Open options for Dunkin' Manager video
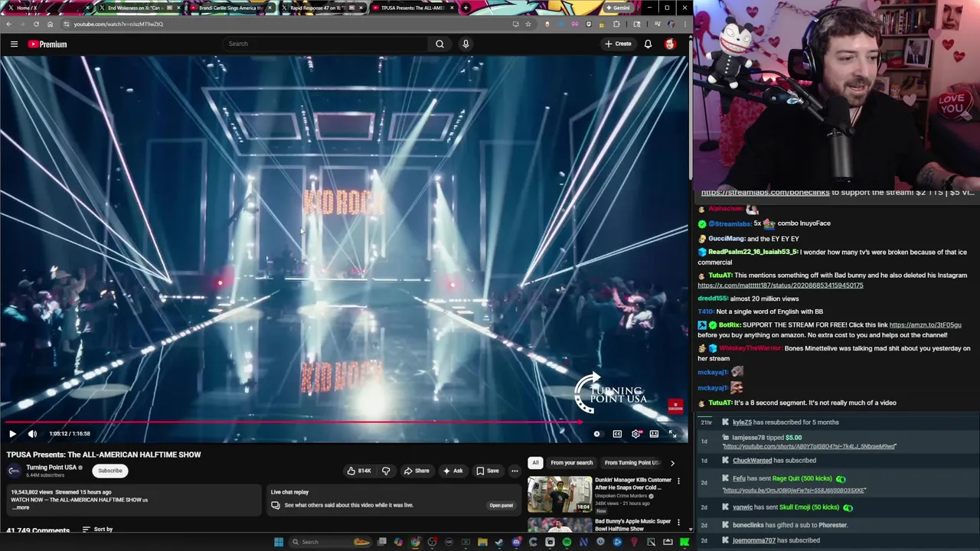Viewport: 980px width, 551px height. coord(678,481)
